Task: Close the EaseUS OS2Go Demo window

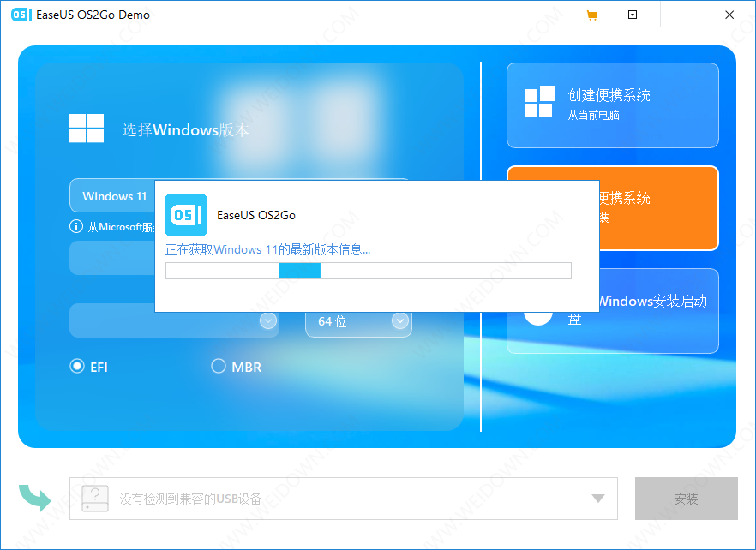Action: coord(729,15)
